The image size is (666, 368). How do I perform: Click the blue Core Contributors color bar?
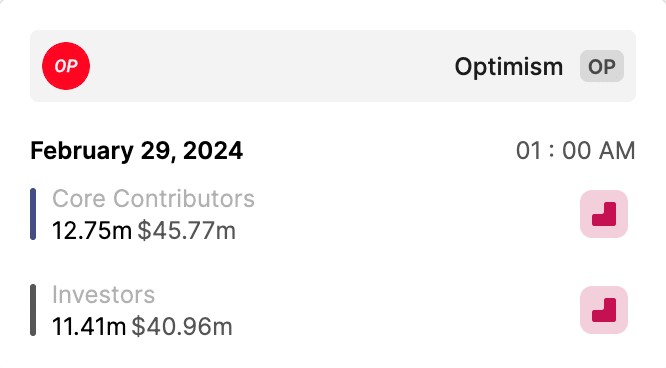(33, 214)
